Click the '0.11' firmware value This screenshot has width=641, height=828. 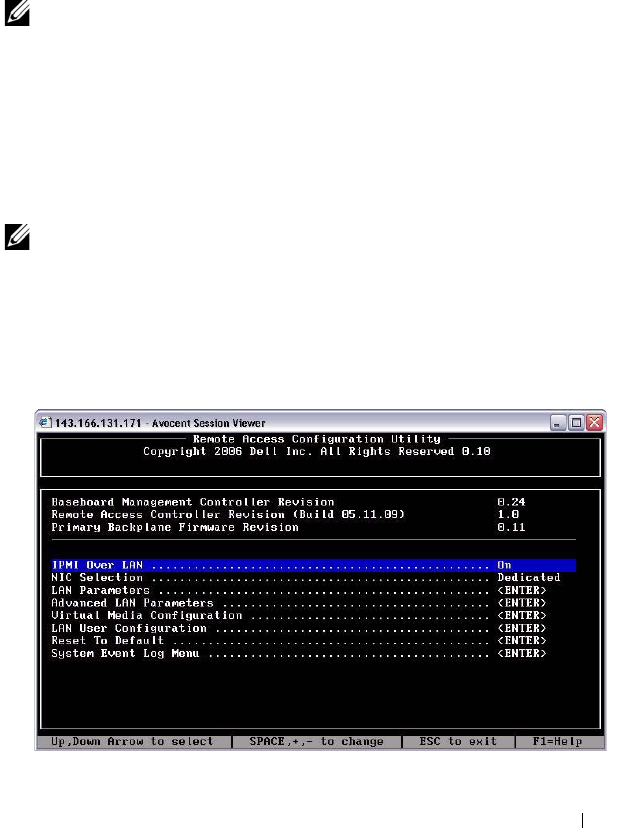511,528
